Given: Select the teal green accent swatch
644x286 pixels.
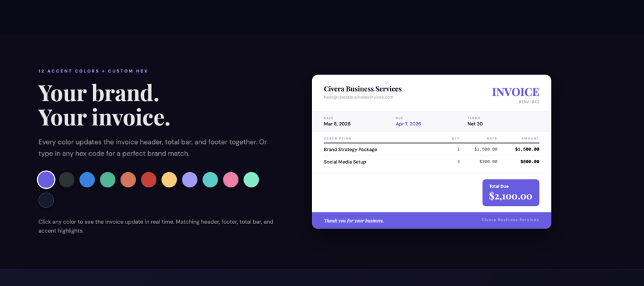Looking at the screenshot, I should (x=108, y=180).
